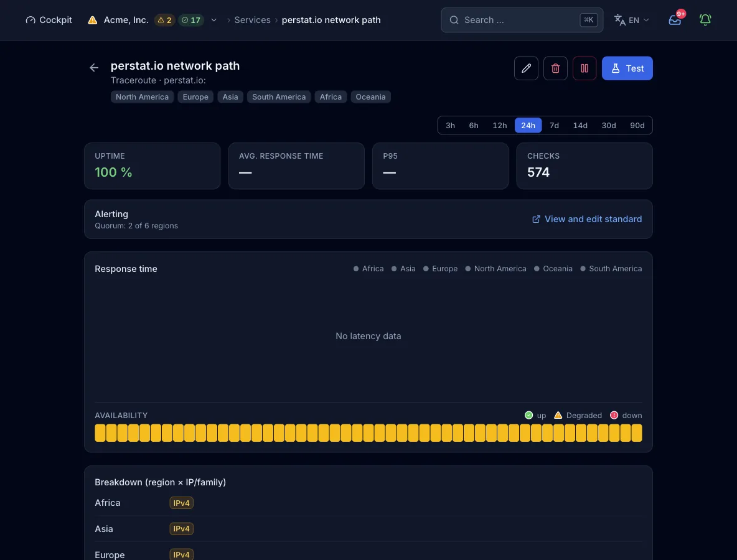Click the last availability bar segment
The width and height of the screenshot is (737, 560).
637,432
